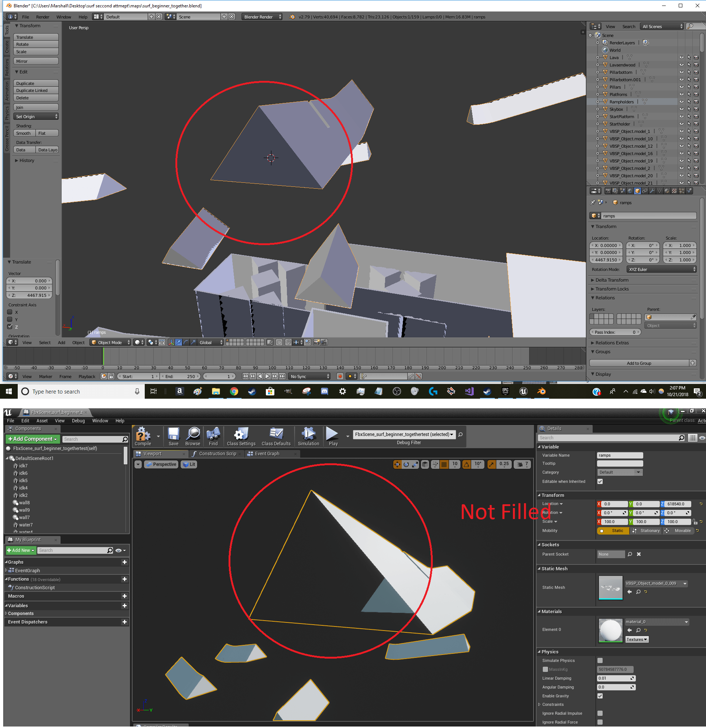Open material_0 Textures dropdown
Image resolution: width=706 pixels, height=728 pixels.
coord(637,640)
